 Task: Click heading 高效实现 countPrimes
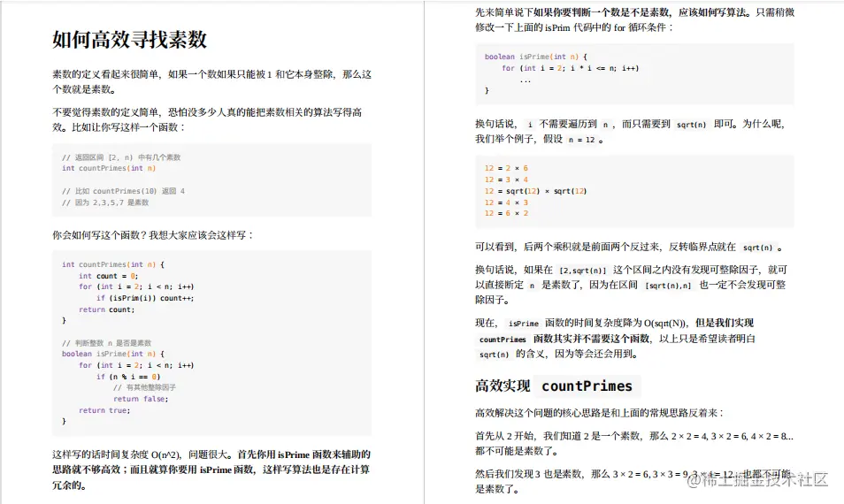557,386
